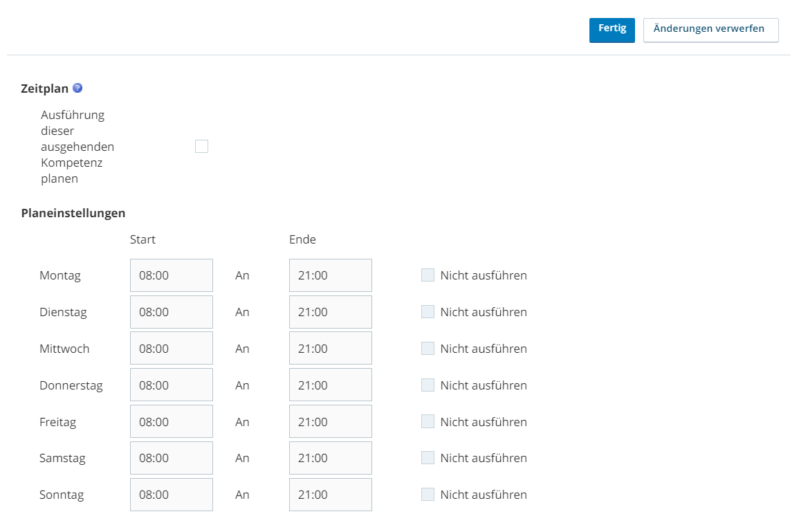This screenshot has height=532, width=799.
Task: Discard changes with Änderungen verwerfen
Action: [x=711, y=30]
